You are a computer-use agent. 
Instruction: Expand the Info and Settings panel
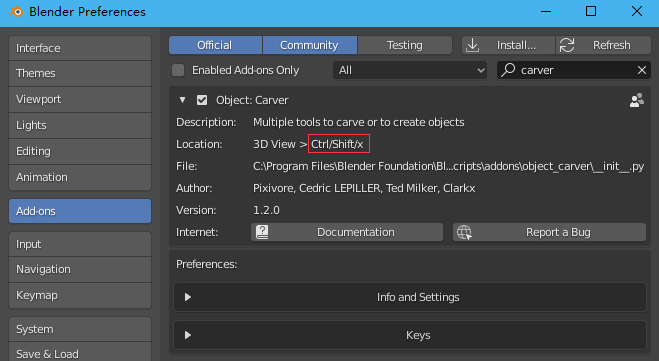[x=410, y=297]
